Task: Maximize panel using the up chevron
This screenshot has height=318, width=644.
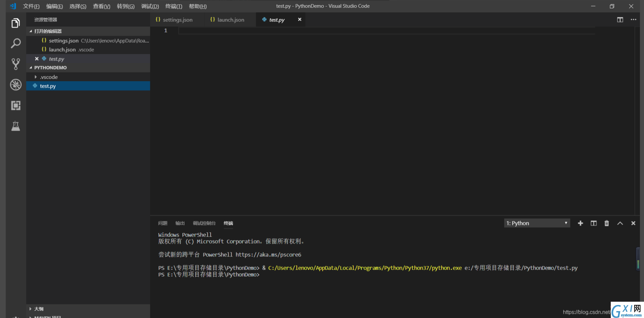Action: (620, 223)
